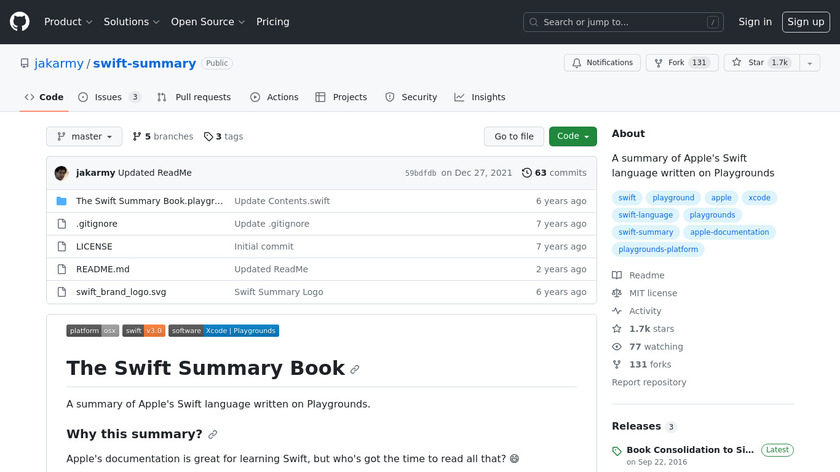Viewport: 840px width, 472px height.
Task: Star the swift-summary repository
Action: pos(760,63)
